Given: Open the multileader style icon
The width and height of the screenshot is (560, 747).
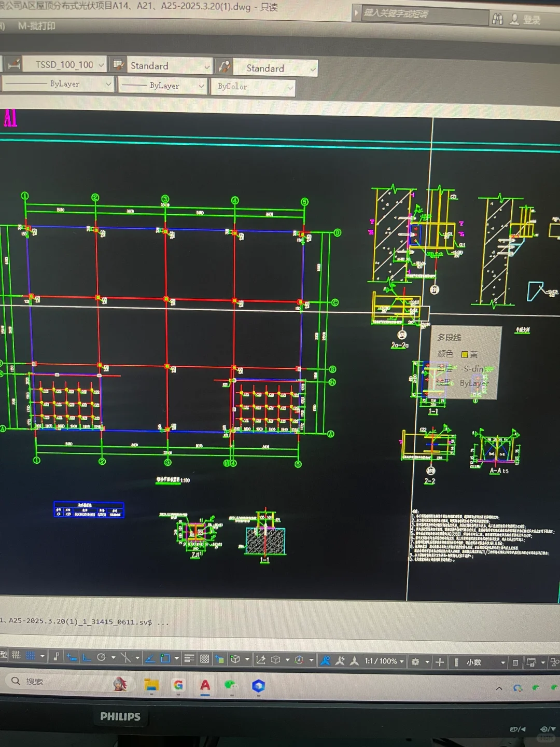Looking at the screenshot, I should click(x=224, y=67).
